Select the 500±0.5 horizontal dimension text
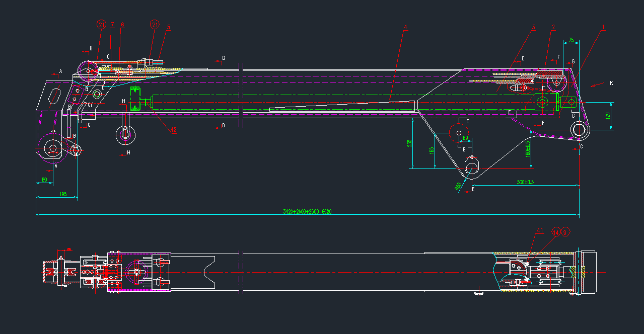The image size is (644, 334). pyautogui.click(x=525, y=182)
